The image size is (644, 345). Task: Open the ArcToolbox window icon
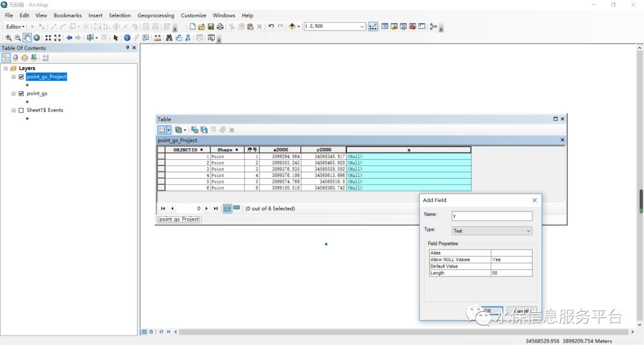[413, 26]
